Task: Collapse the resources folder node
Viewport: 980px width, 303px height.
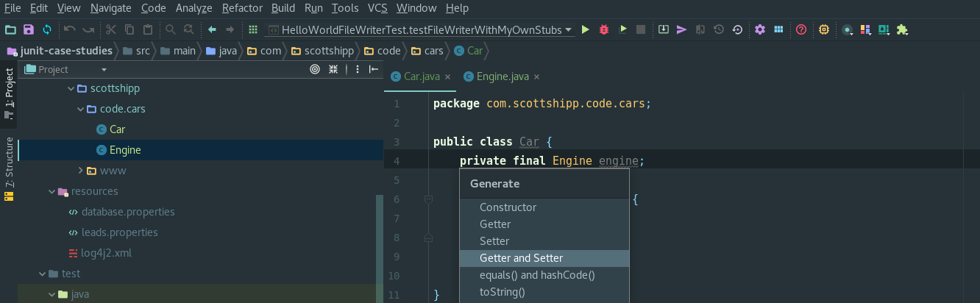Action: pos(52,191)
